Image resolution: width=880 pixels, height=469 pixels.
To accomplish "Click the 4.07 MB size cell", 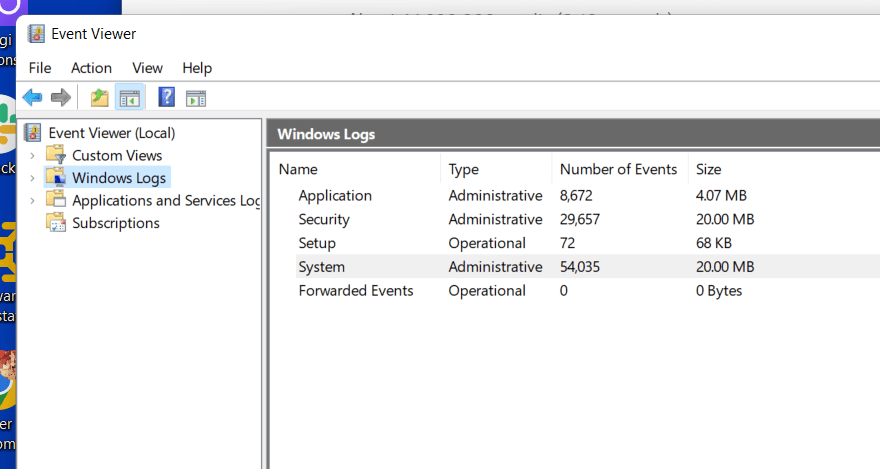I will click(x=721, y=195).
